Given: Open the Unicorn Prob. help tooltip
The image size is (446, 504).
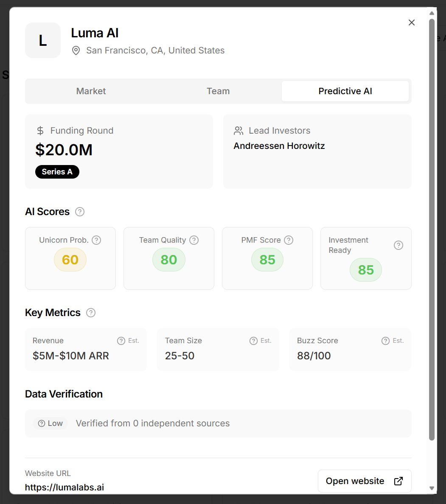Looking at the screenshot, I should [x=96, y=240].
